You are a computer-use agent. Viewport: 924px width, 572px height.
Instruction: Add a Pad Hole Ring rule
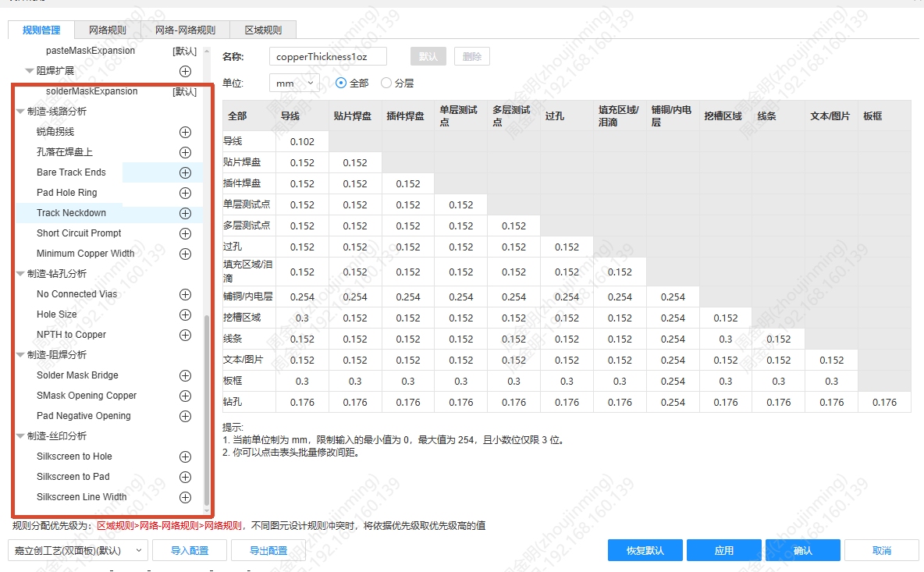[185, 194]
